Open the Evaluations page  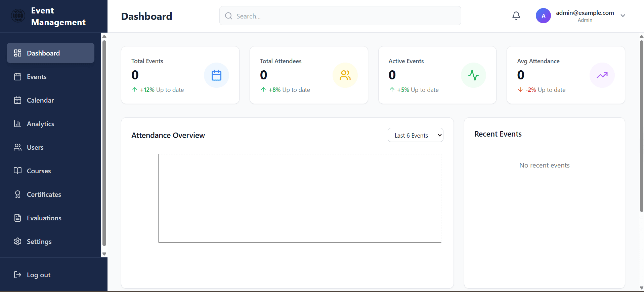click(44, 218)
